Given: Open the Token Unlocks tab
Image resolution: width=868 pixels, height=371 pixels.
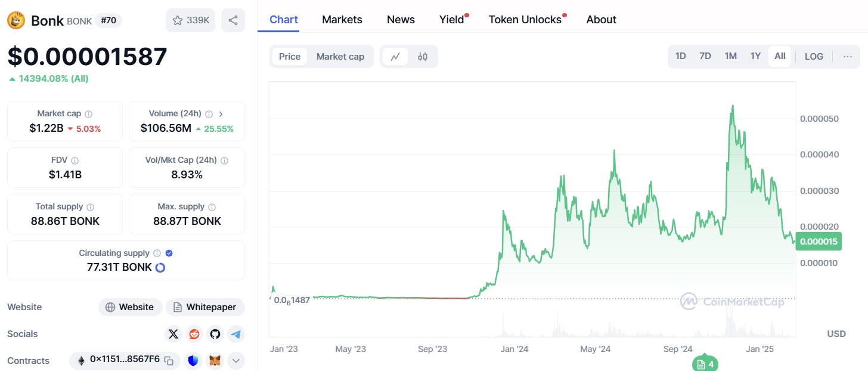Looking at the screenshot, I should pos(525,20).
